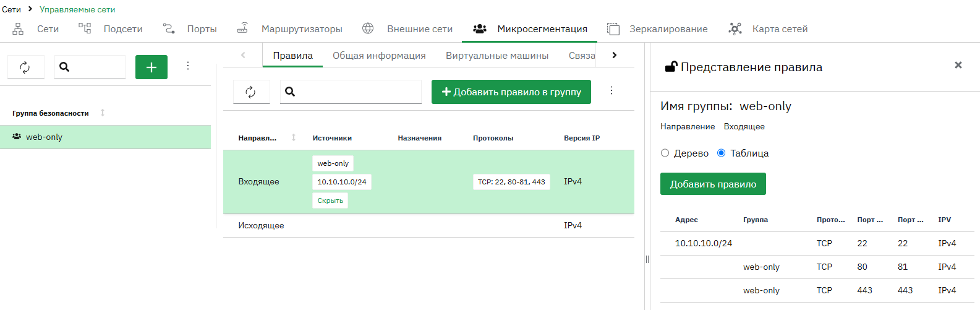Click the rules search magnifier icon
Screen dimensions: 980x310
290,92
